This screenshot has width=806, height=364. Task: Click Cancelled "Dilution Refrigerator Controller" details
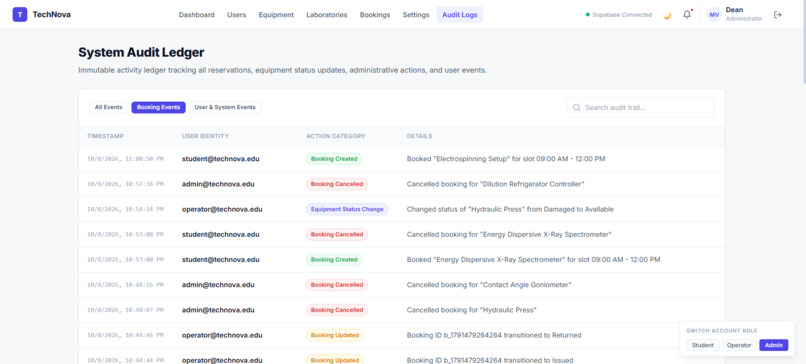pyautogui.click(x=496, y=184)
